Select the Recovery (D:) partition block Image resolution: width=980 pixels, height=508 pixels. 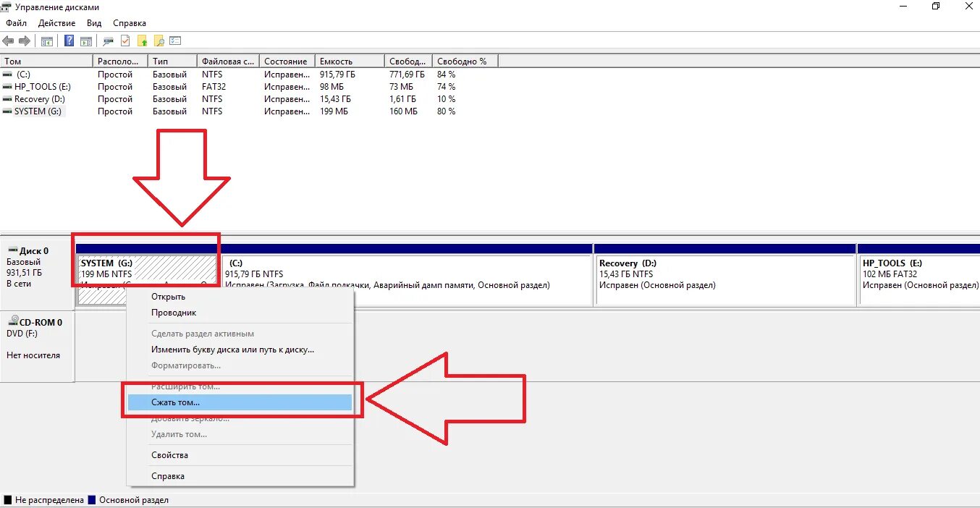click(x=725, y=275)
